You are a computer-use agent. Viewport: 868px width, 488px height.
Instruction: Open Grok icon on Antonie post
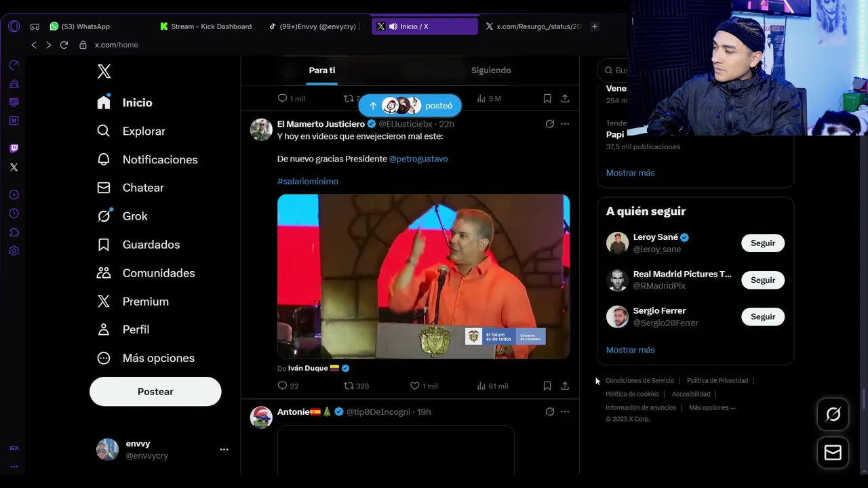(x=550, y=411)
